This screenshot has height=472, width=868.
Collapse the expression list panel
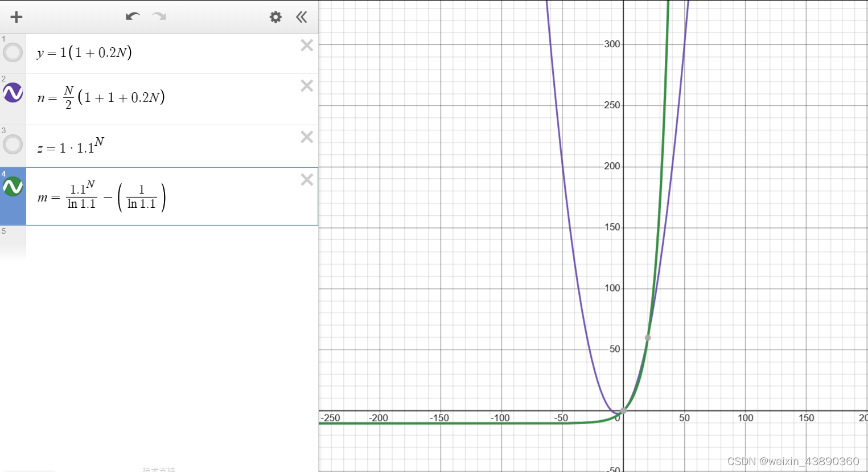coord(302,17)
